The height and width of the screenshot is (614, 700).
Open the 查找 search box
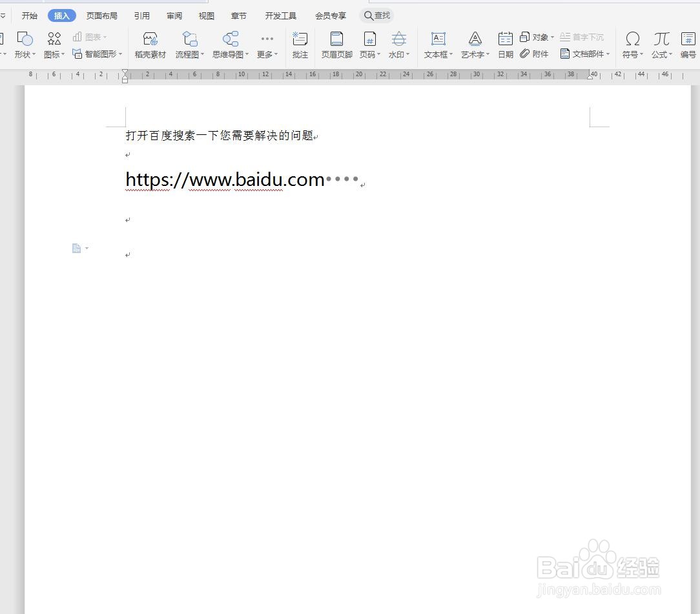click(x=376, y=15)
